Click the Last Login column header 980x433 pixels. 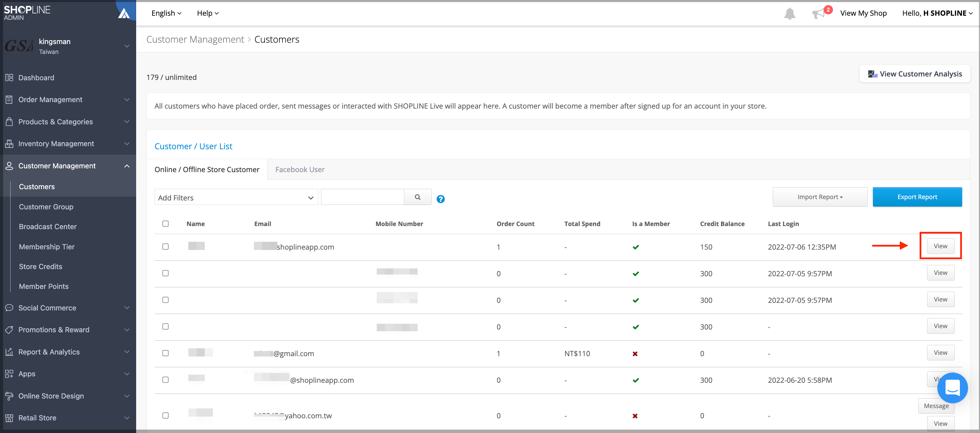click(x=783, y=224)
